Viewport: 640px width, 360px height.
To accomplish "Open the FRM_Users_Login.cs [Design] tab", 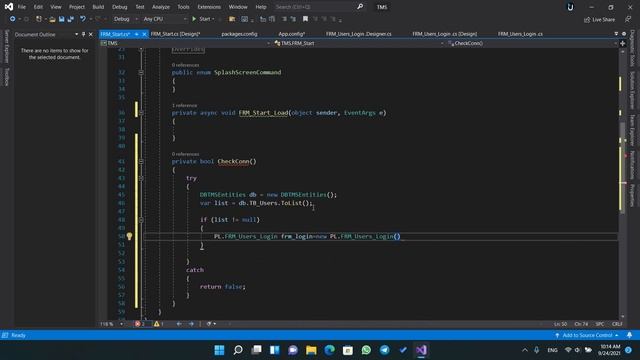I will (x=444, y=34).
